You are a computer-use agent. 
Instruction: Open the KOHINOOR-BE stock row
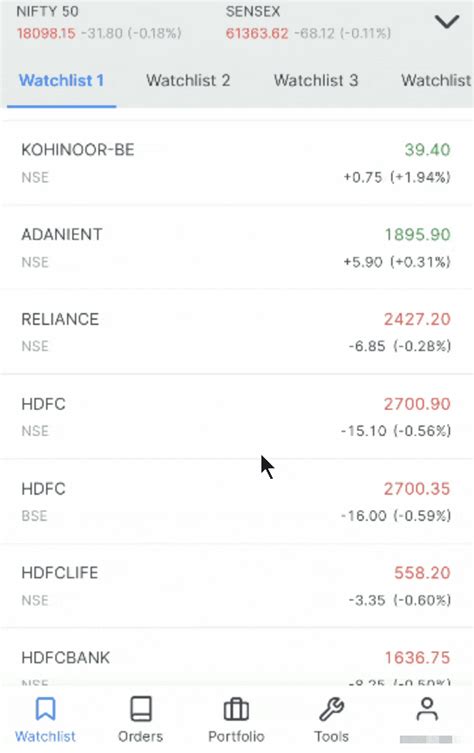pos(237,163)
